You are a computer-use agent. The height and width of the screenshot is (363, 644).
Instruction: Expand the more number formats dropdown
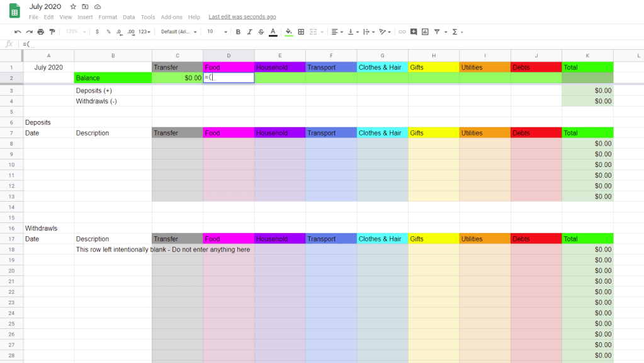coord(145,32)
